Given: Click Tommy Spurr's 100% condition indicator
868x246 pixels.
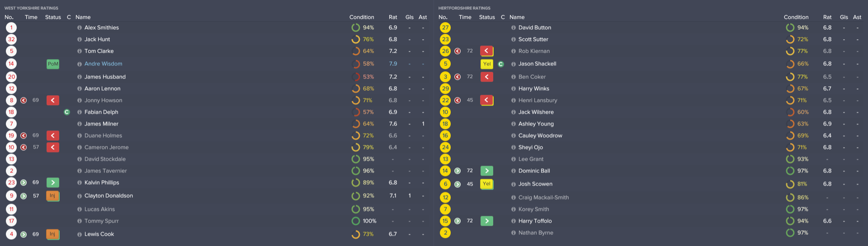Looking at the screenshot, I should [356, 221].
